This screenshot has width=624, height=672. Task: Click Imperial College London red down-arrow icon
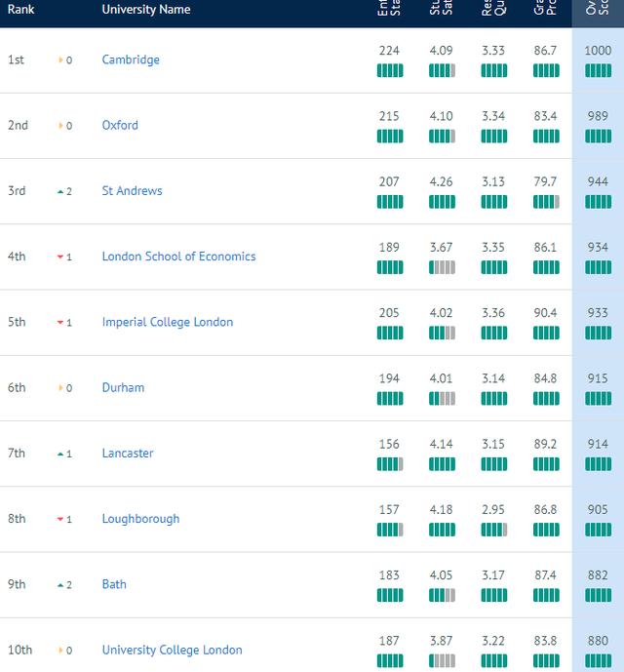point(60,323)
